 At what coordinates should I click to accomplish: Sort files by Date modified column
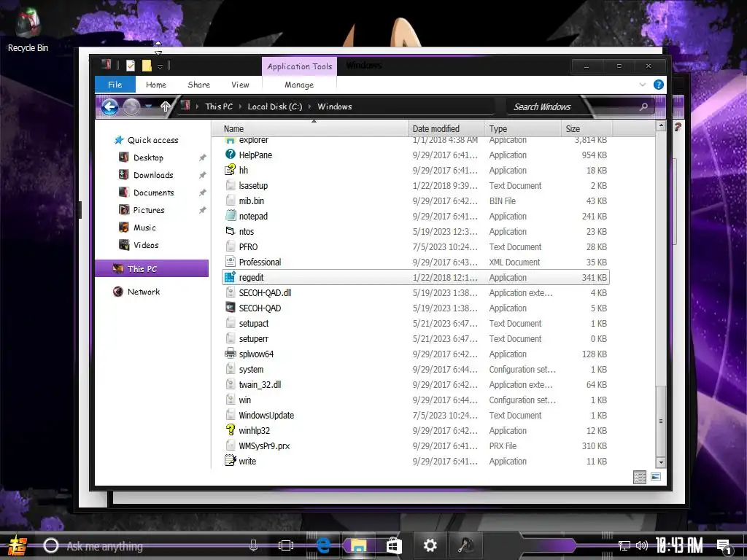446,128
